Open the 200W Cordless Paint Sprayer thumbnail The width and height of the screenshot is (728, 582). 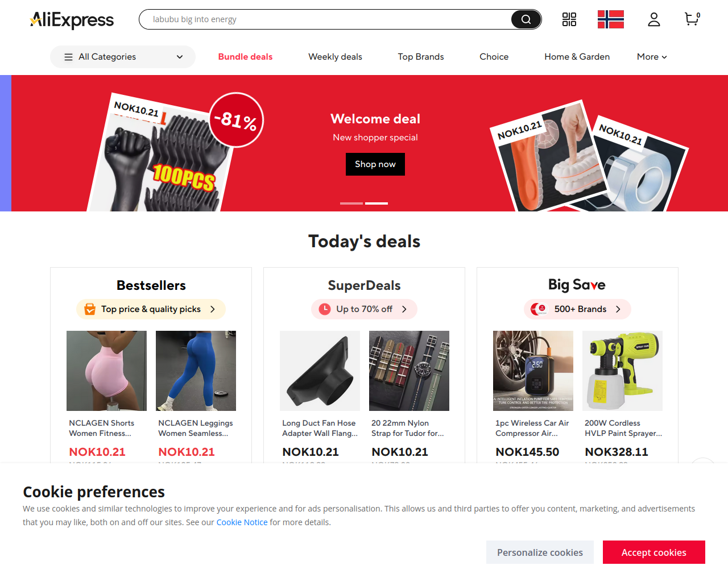click(x=622, y=371)
